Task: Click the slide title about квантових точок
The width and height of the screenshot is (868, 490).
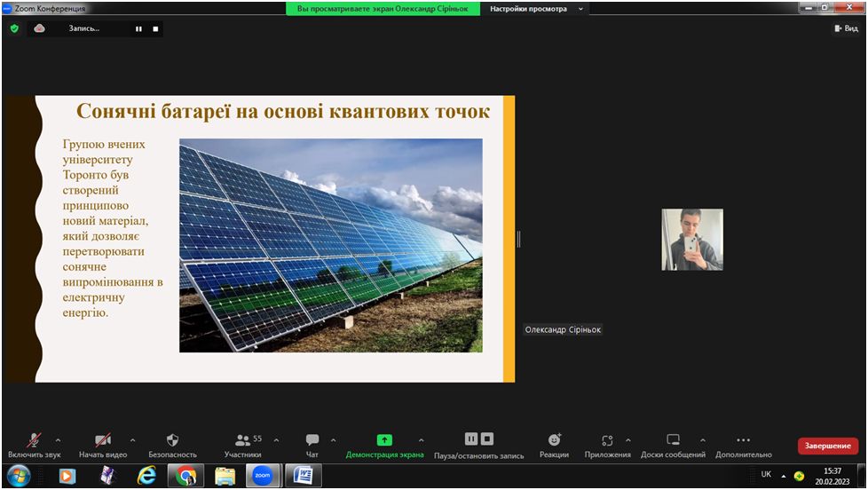Action: 283,111
